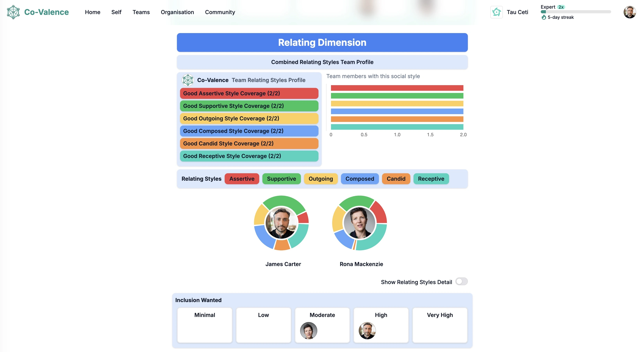Click Good Candid Style Coverage bar
The width and height of the screenshot is (644, 352).
click(249, 144)
